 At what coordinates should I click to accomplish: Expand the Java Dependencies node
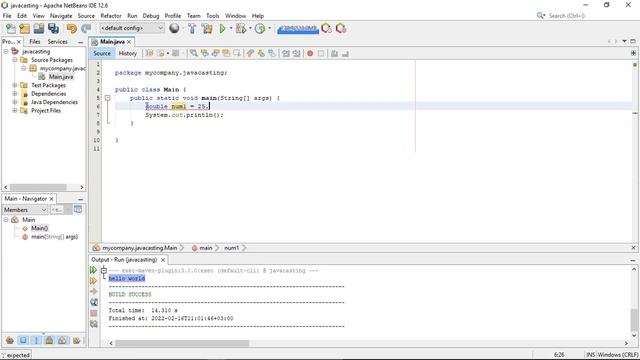15,102
